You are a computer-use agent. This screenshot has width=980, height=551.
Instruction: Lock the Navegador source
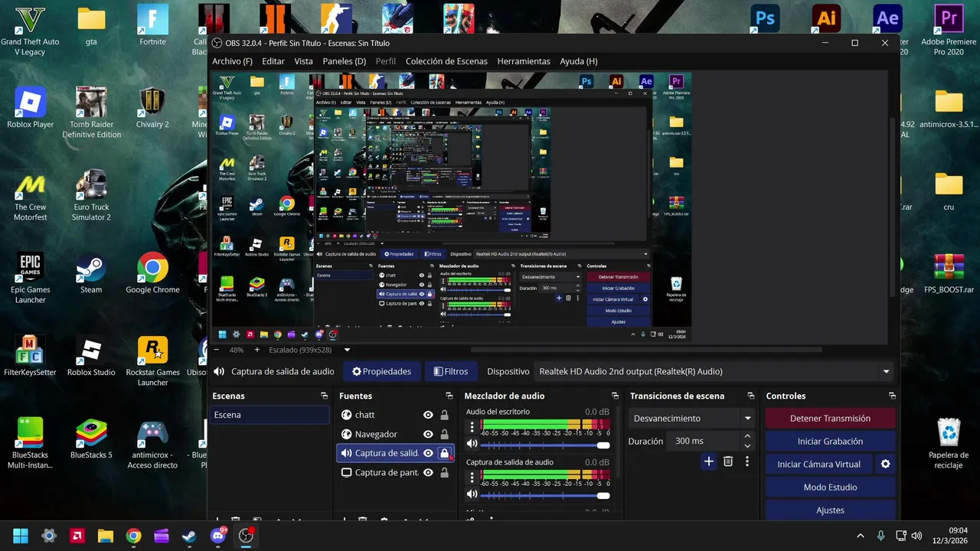coord(444,434)
